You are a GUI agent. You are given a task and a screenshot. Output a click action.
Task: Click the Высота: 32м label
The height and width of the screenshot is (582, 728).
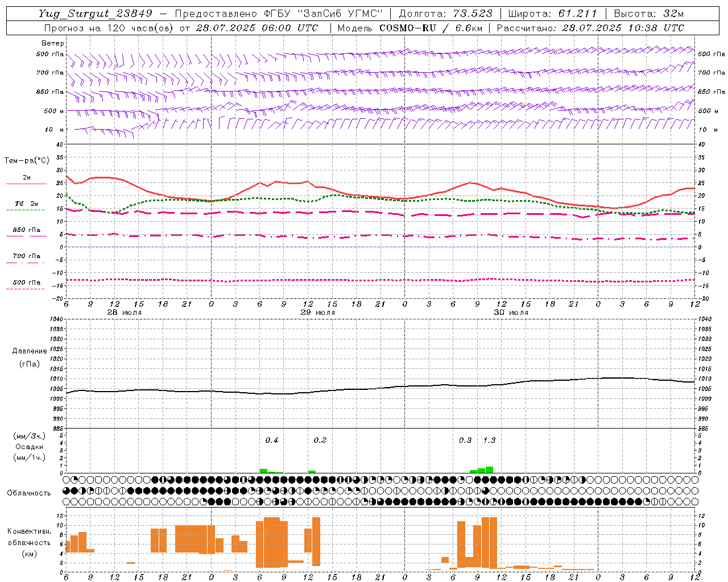tap(648, 14)
